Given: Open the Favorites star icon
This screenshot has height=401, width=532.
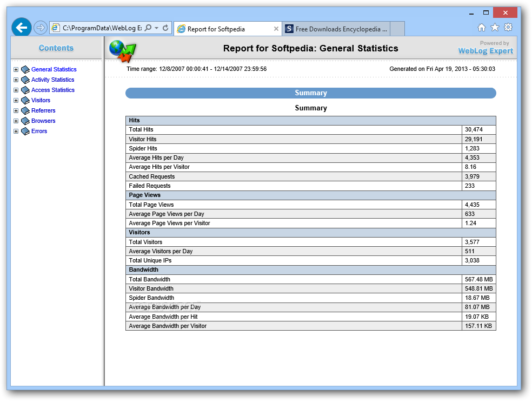Looking at the screenshot, I should click(x=495, y=27).
